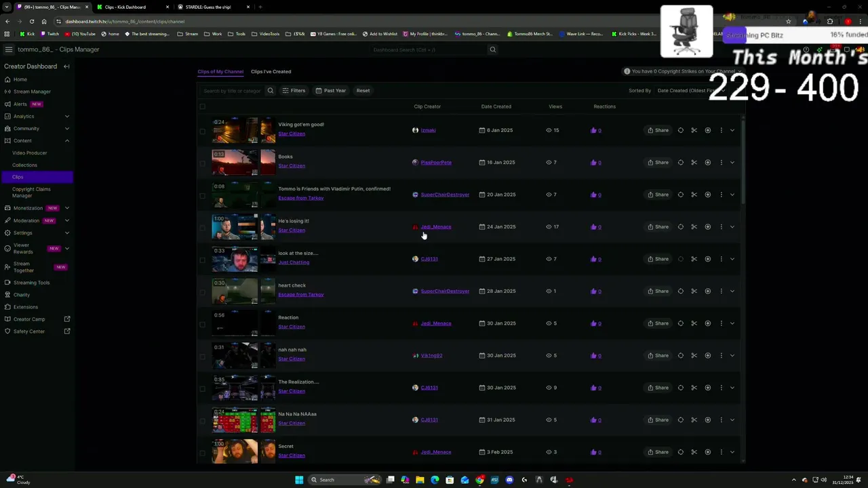The height and width of the screenshot is (488, 868).
Task: Open Escape from Tarkov link under heart check
Action: [x=301, y=295]
